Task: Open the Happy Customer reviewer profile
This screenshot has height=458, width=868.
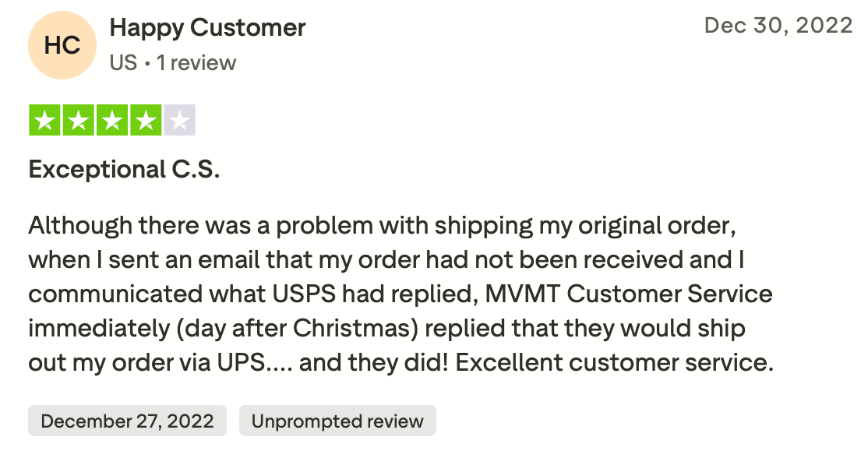Action: [x=207, y=28]
